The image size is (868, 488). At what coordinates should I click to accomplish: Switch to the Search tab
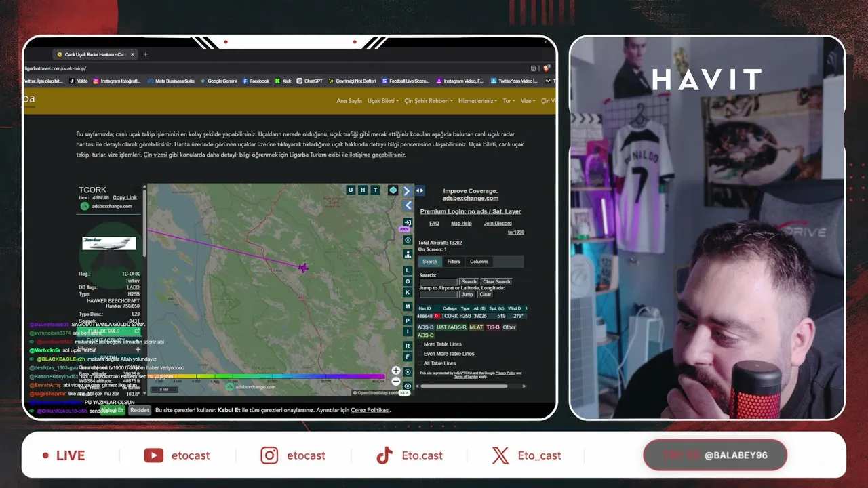[x=430, y=262]
